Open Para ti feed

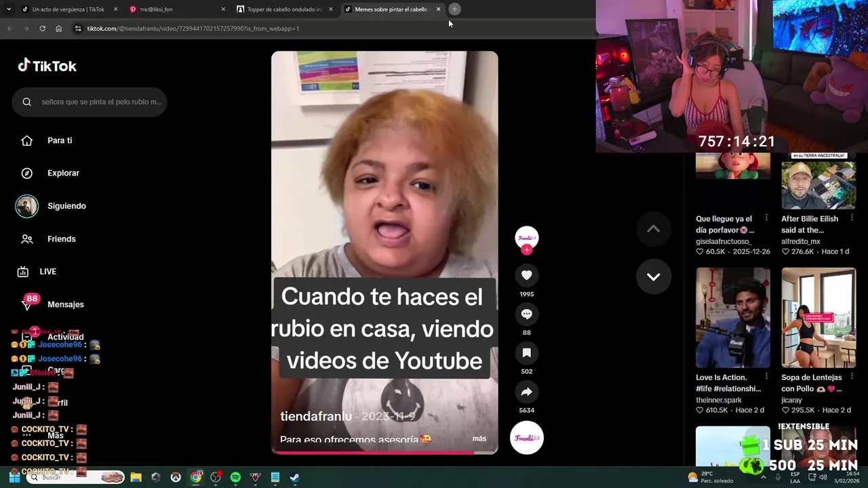60,140
